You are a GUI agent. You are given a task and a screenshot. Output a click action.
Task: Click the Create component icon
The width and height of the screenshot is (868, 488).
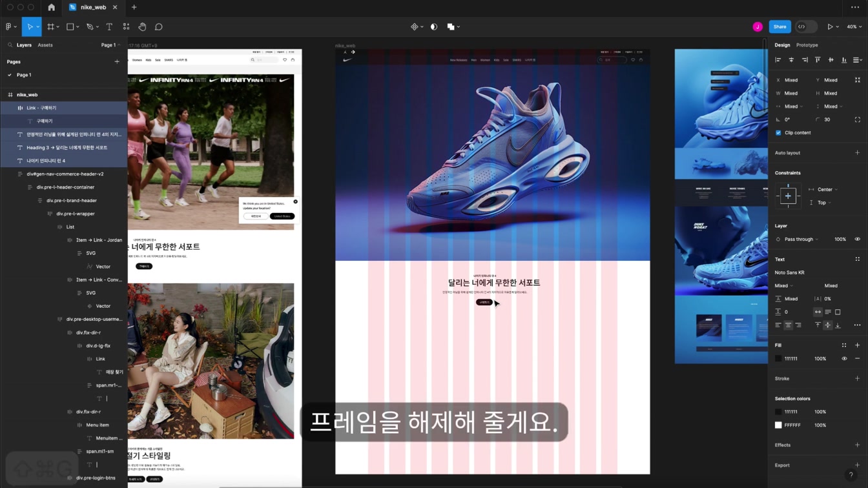(x=415, y=27)
